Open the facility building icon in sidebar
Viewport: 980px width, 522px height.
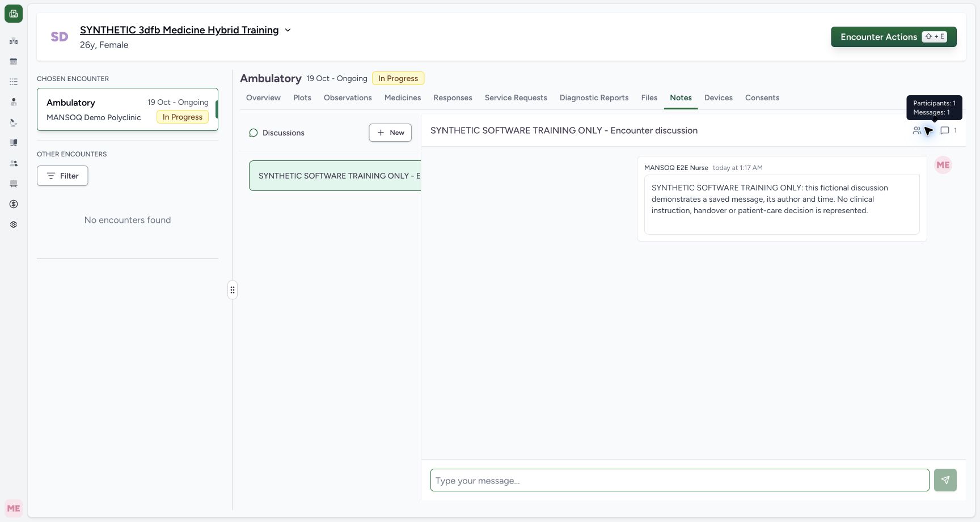14,41
